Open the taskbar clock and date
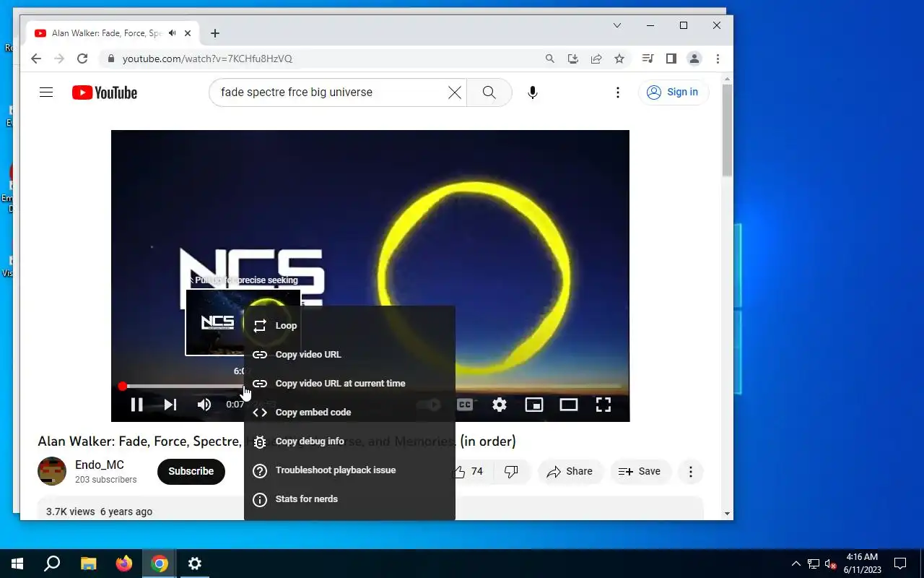Screen dimensions: 924x578 point(862,564)
